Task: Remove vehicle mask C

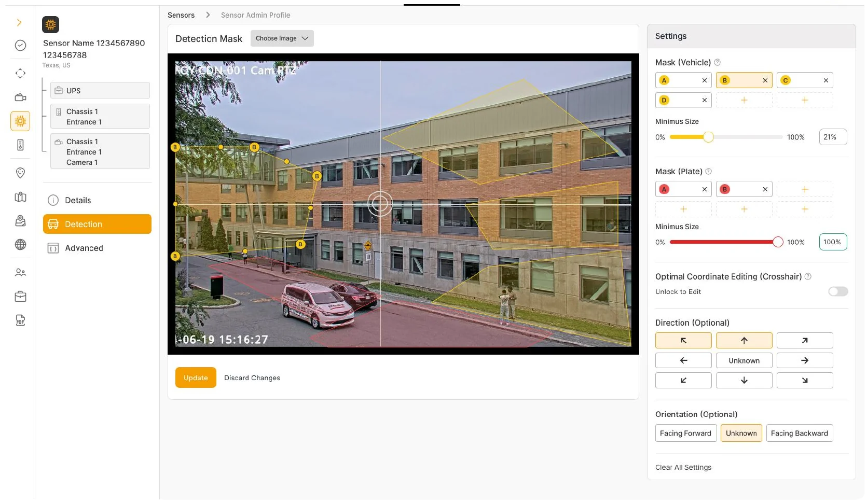Action: (x=826, y=80)
